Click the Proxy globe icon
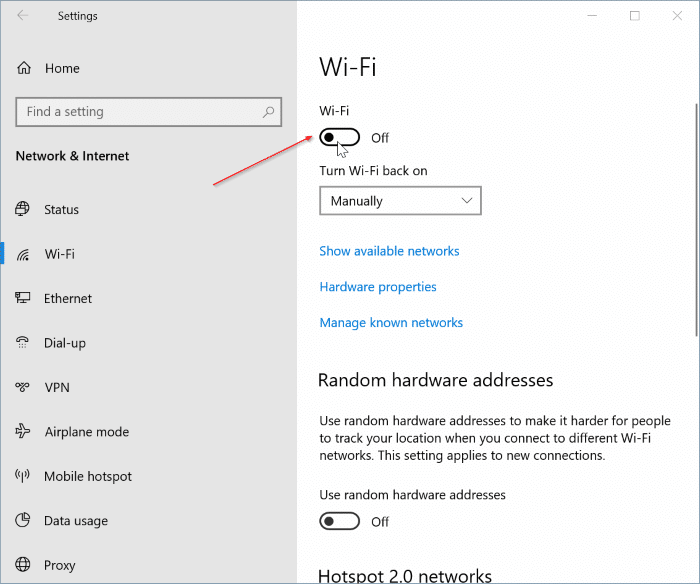The width and height of the screenshot is (700, 584). coord(23,564)
